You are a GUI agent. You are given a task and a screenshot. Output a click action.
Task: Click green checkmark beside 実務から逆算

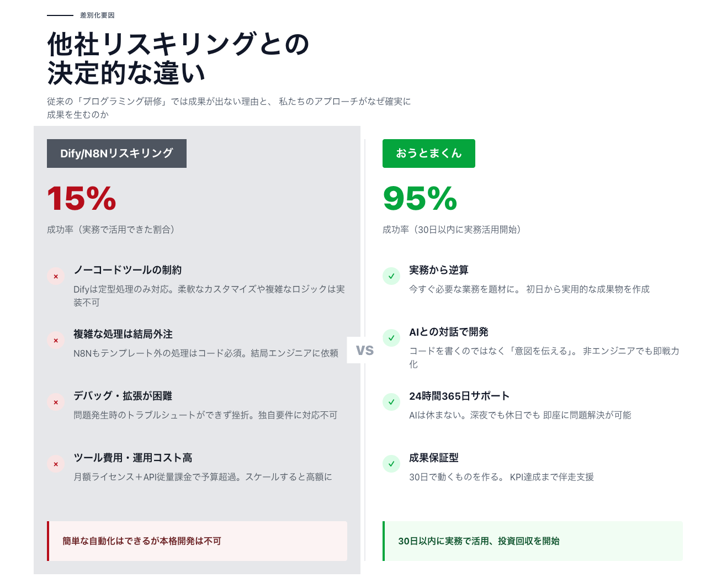(391, 276)
